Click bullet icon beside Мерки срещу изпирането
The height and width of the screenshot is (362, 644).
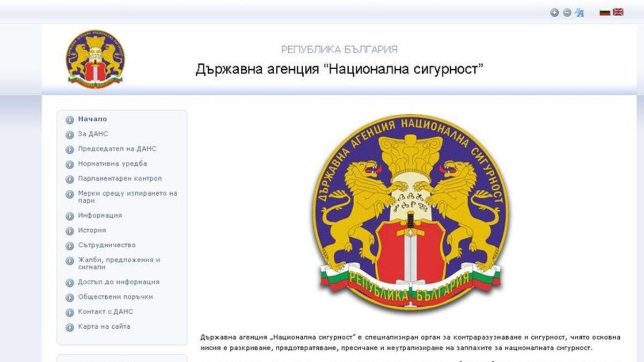69,195
